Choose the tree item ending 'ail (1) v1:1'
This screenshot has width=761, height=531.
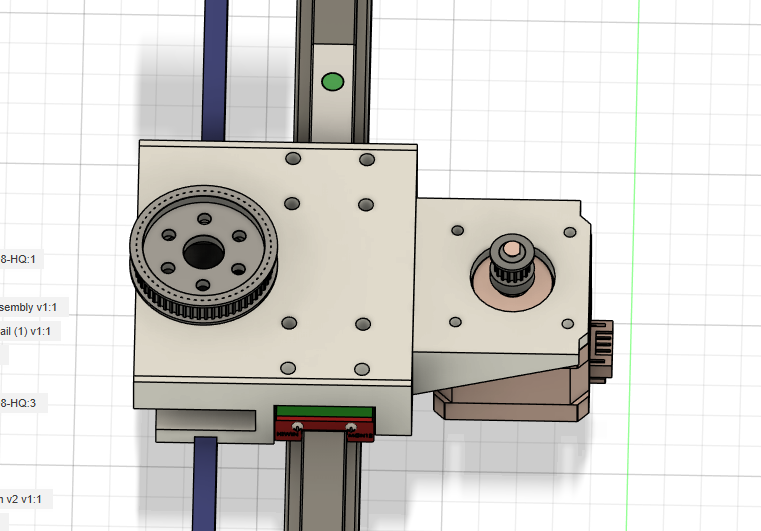[30, 330]
